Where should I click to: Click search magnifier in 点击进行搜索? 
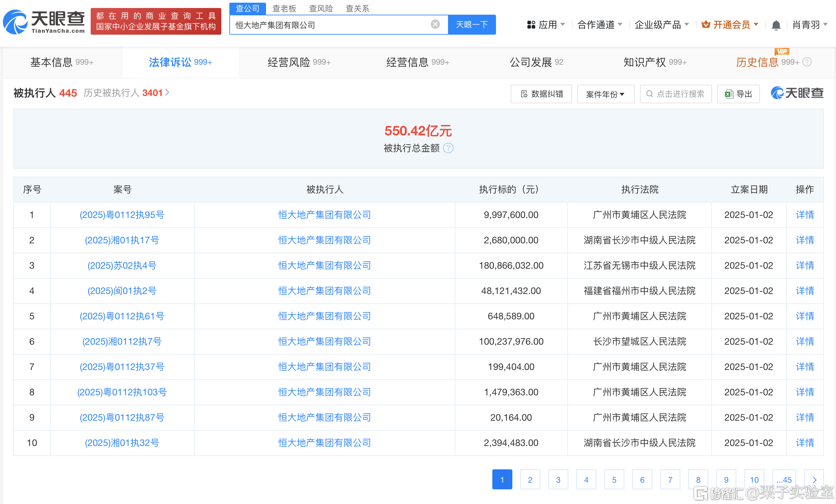[x=649, y=94]
